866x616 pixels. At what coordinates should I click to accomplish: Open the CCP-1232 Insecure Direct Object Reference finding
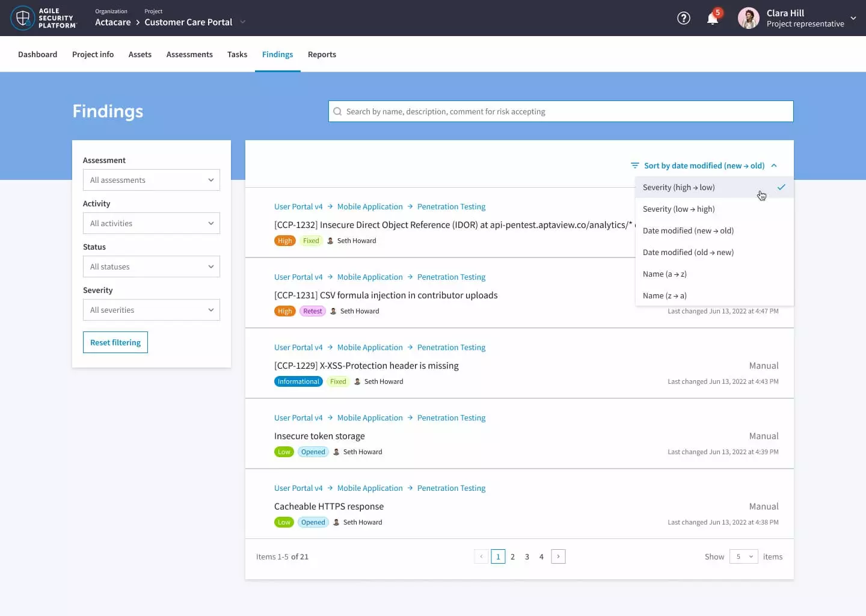[454, 225]
